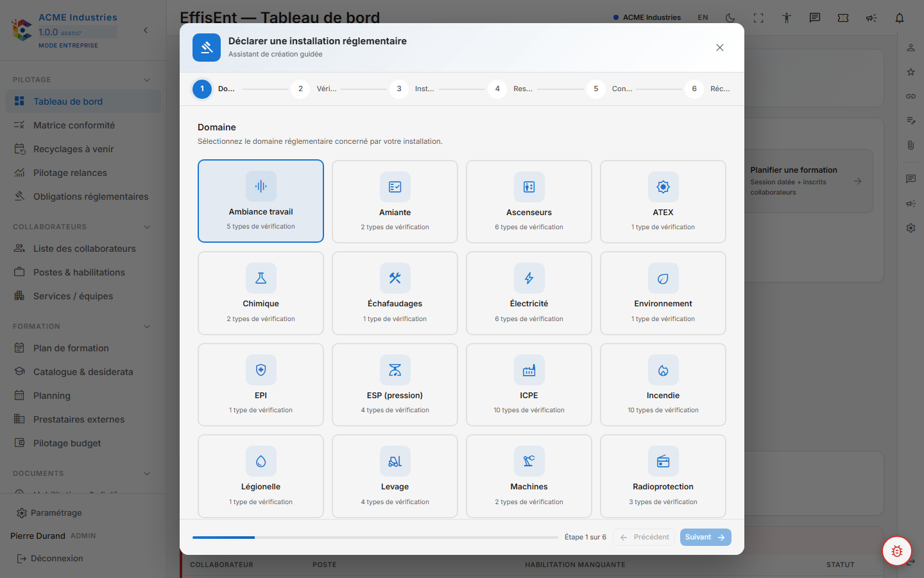Open Liste des collaborateurs in sidebar

(83, 249)
